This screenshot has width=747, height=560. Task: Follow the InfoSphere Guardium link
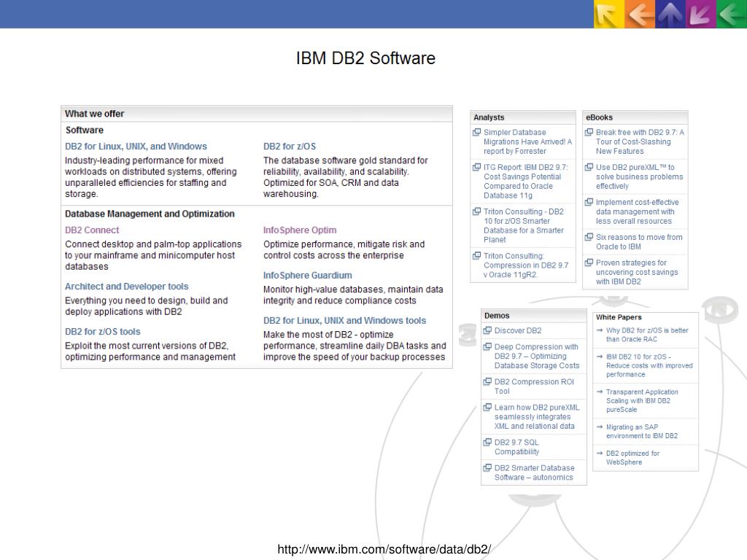pos(308,275)
